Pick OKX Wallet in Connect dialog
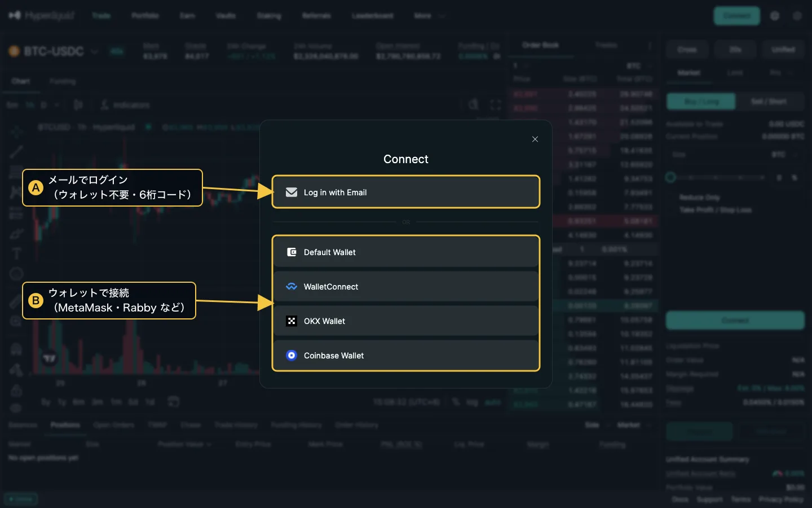The height and width of the screenshot is (508, 812). (406, 321)
